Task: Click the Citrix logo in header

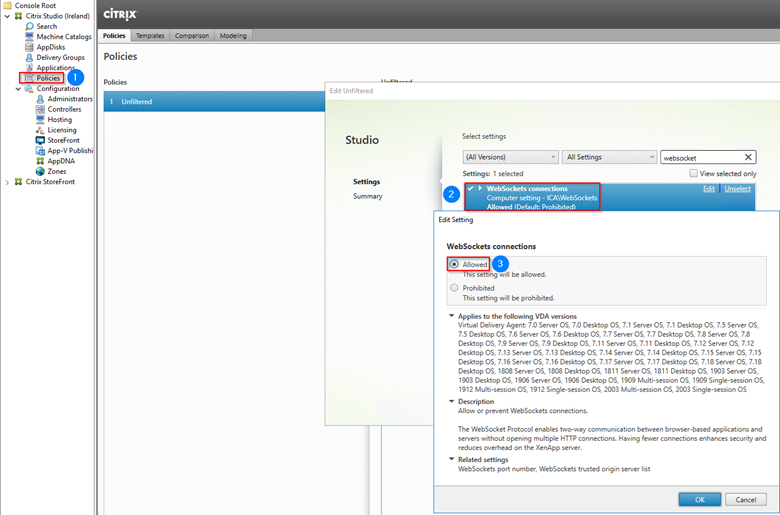Action: pyautogui.click(x=120, y=14)
